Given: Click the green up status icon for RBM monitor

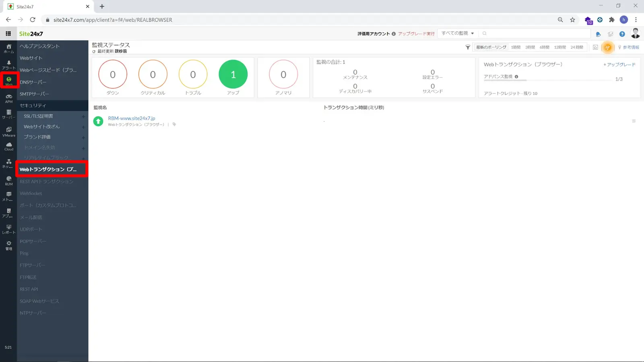Looking at the screenshot, I should [x=98, y=121].
